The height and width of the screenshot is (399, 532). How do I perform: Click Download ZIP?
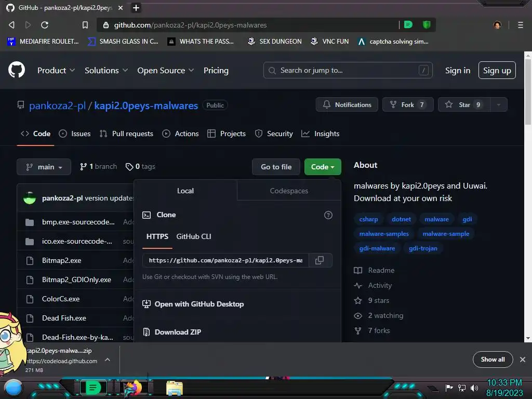point(171,332)
